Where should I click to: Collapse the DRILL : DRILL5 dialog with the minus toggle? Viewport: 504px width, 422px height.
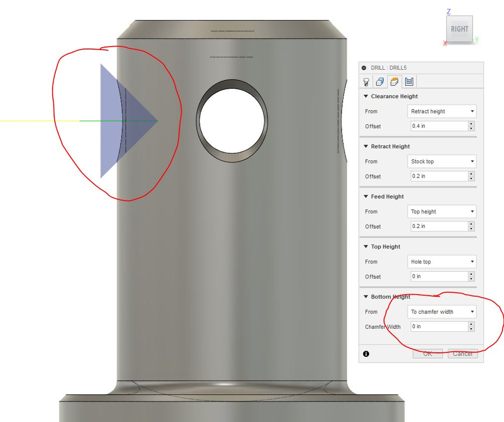[x=364, y=68]
